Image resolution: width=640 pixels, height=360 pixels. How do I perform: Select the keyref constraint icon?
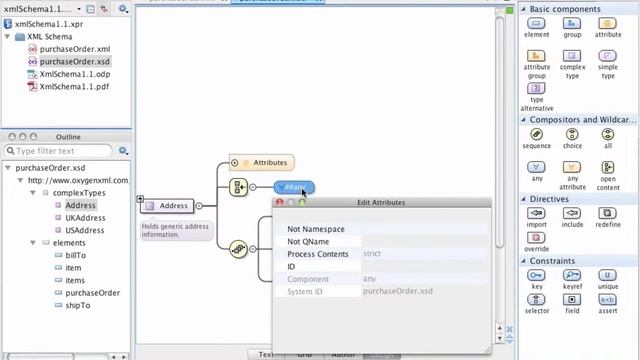point(572,275)
